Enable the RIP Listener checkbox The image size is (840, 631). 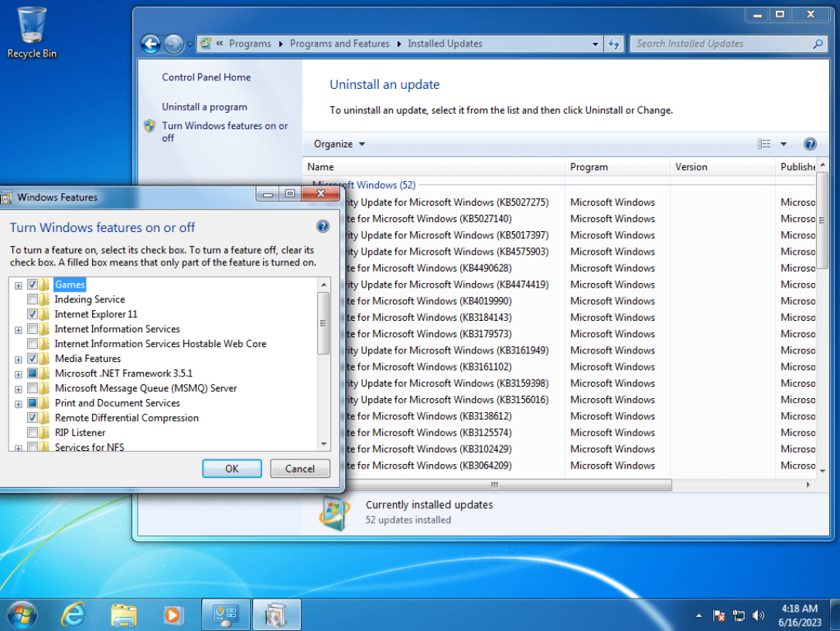(32, 432)
